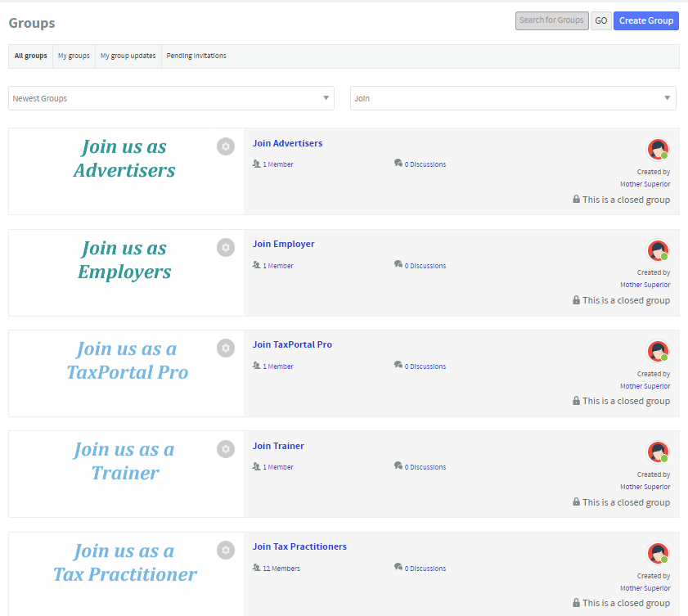688x616 pixels.
Task: Open the Join filter dropdown
Action: (513, 98)
